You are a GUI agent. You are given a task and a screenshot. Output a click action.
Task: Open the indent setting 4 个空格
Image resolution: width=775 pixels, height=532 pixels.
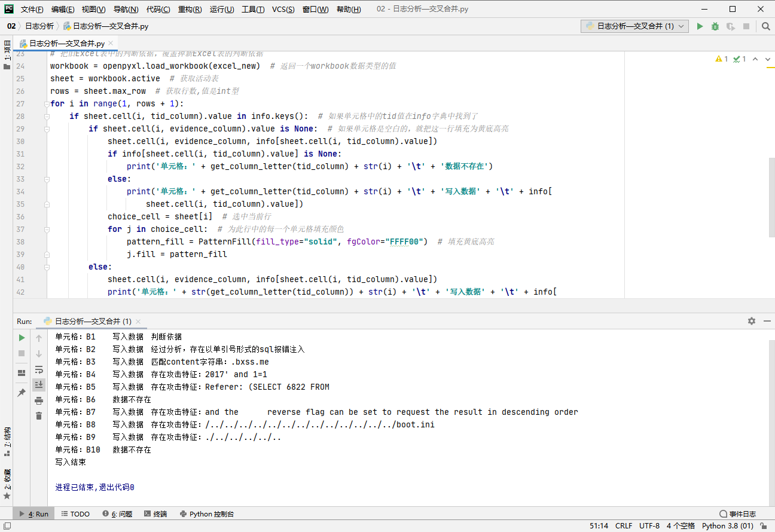[x=681, y=526]
